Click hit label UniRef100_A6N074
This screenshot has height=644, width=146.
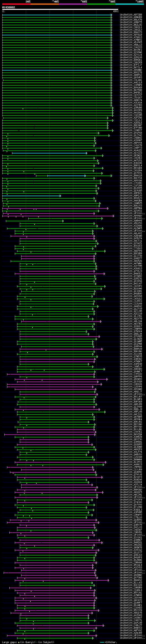pos(131,100)
